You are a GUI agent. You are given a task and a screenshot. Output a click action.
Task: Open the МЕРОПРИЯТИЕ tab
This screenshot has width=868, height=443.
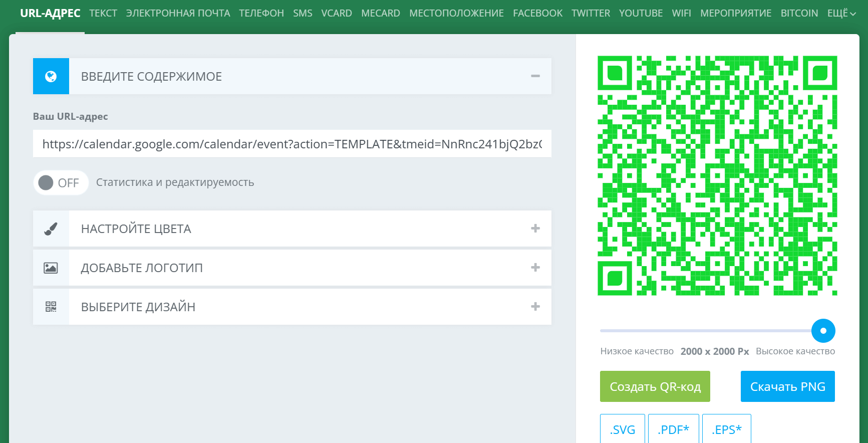[x=736, y=14]
